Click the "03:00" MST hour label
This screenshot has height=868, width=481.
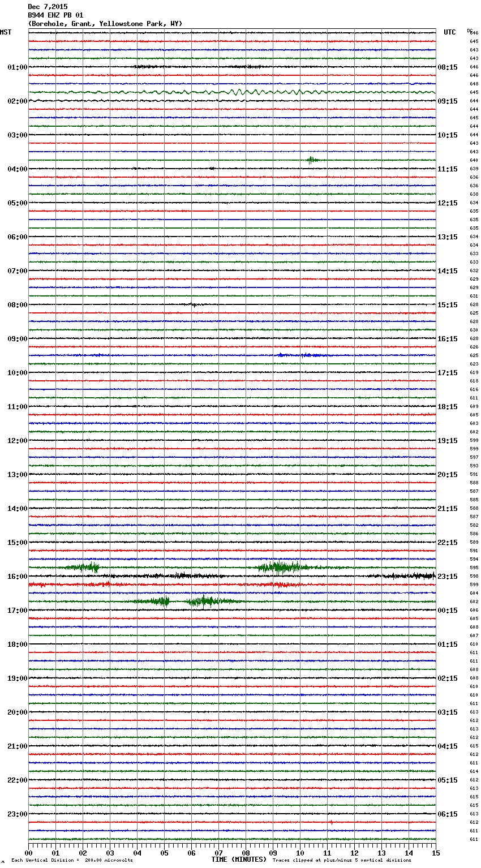tap(17, 135)
